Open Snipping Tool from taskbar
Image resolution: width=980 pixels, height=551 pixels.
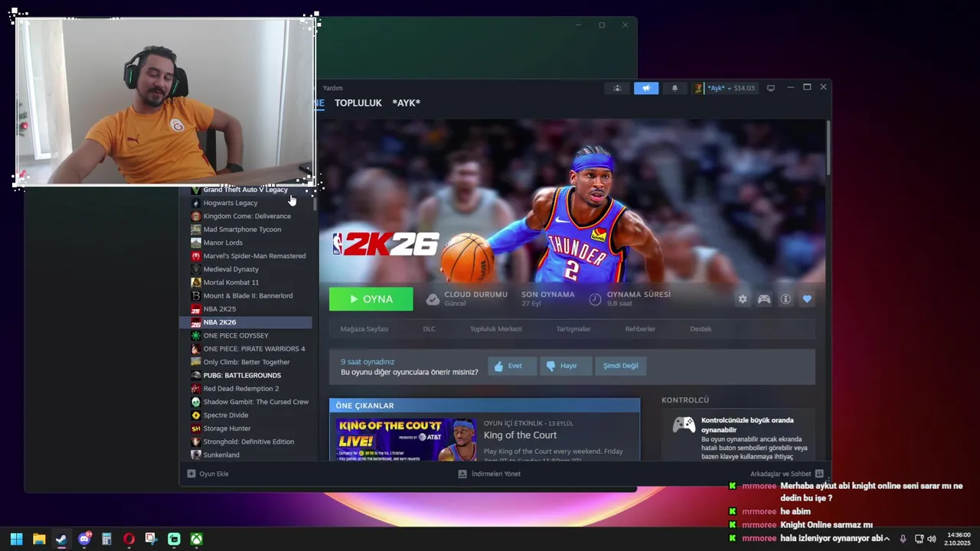pos(151,540)
